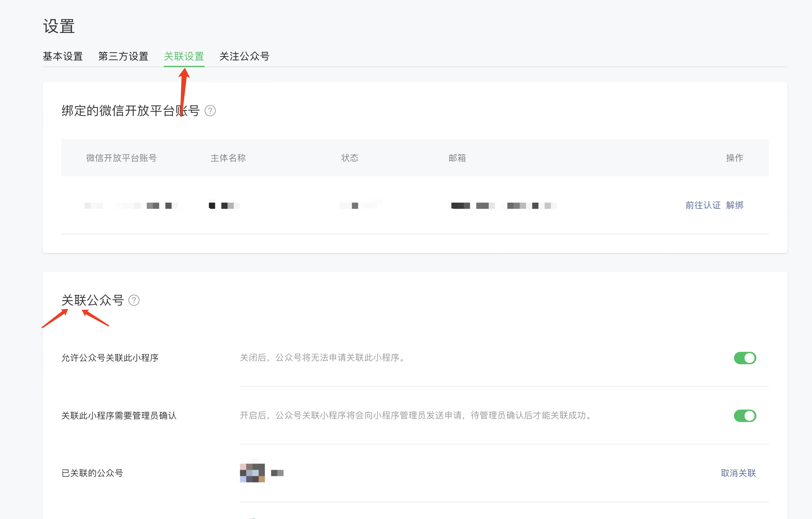Screen dimensions: 812x519
Task: Click help icon next to 关联公众号 heading
Action: [134, 300]
